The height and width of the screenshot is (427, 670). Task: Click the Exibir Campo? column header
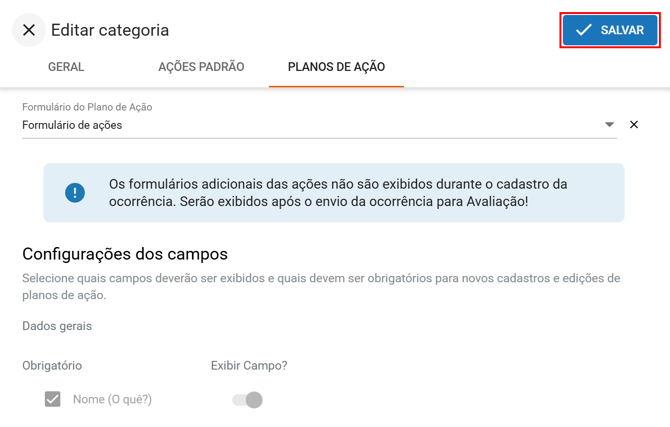(x=249, y=366)
